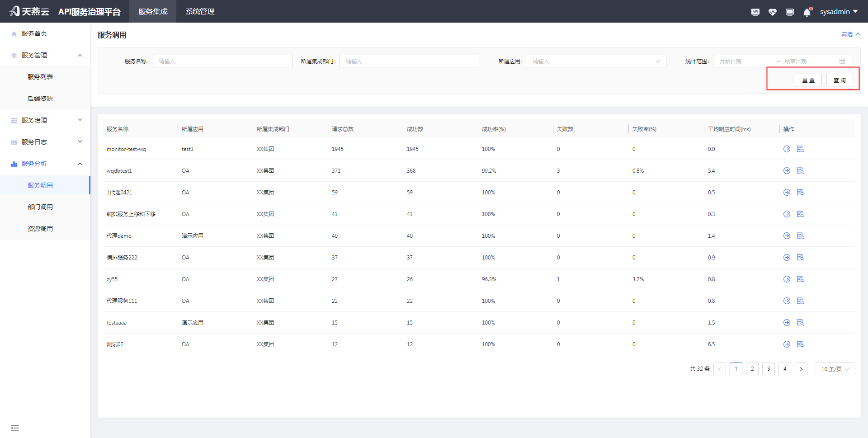Open the sysadmin user dropdown
The height and width of the screenshot is (438, 868).
point(839,12)
